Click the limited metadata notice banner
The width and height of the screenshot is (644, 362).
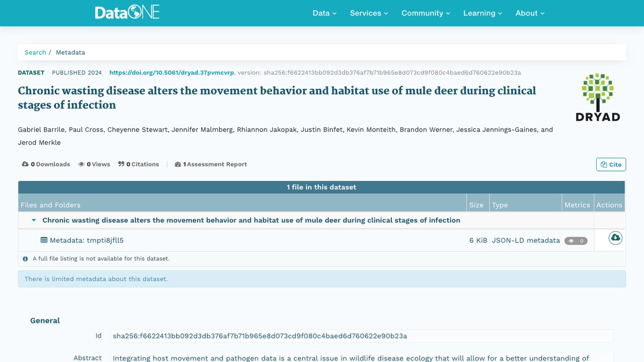(322, 279)
